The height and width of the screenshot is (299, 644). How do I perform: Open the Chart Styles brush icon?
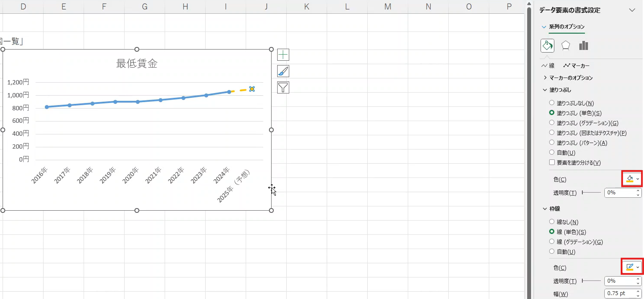(x=283, y=71)
